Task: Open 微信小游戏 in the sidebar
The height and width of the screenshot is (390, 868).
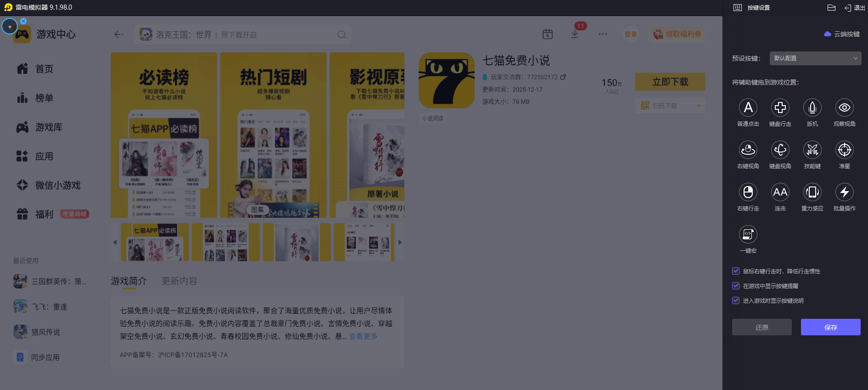Action: (49, 185)
